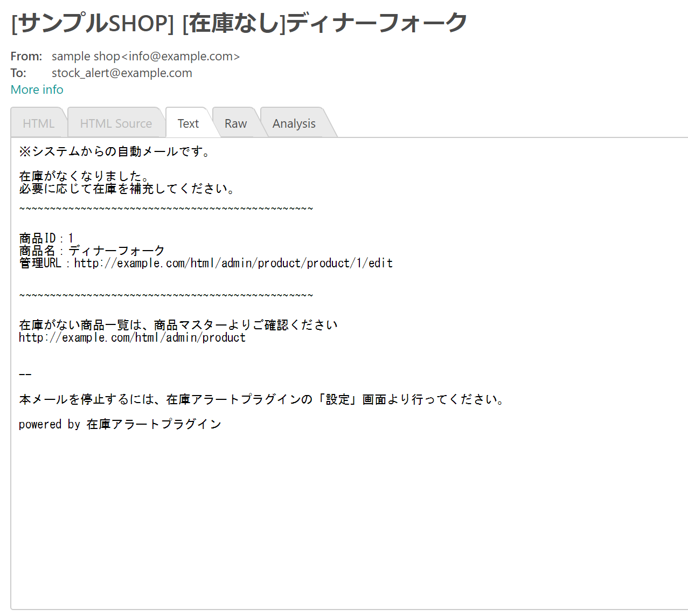688x616 pixels.
Task: Click the To: label
Action: [18, 73]
